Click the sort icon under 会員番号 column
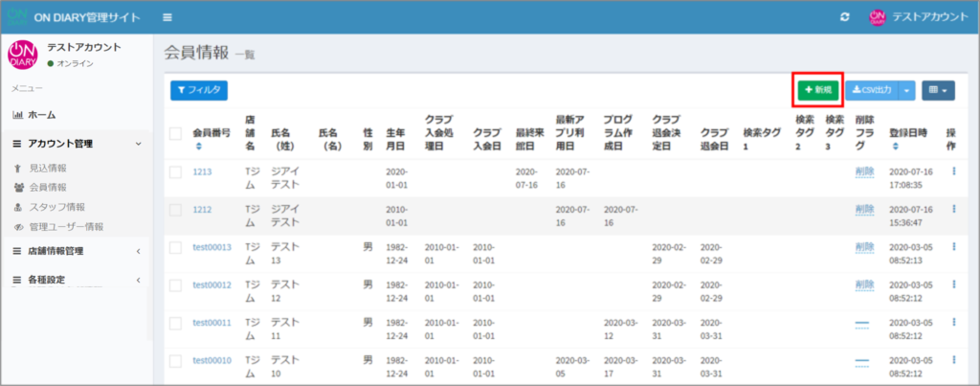The width and height of the screenshot is (980, 386). tap(199, 147)
